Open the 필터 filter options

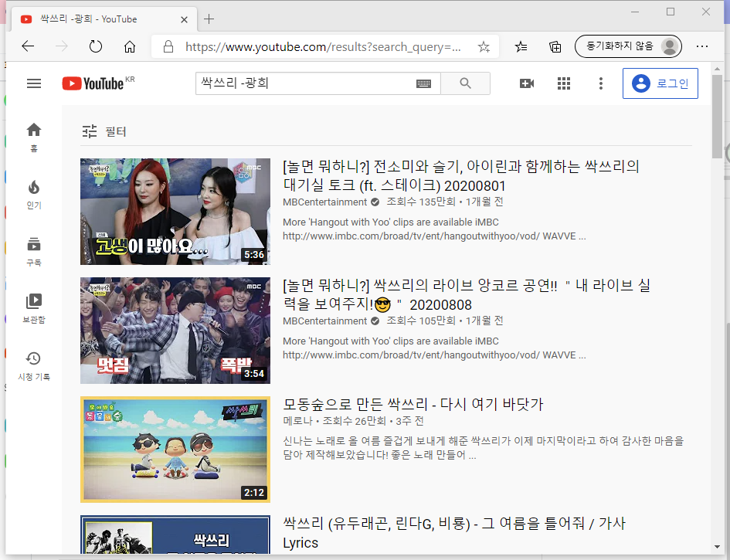104,132
